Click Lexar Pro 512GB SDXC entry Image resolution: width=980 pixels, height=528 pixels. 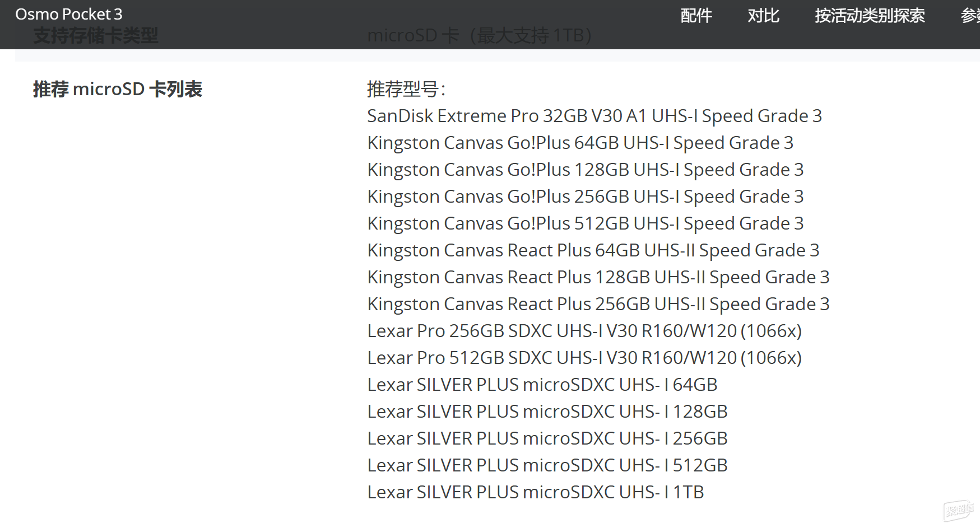[x=584, y=358]
